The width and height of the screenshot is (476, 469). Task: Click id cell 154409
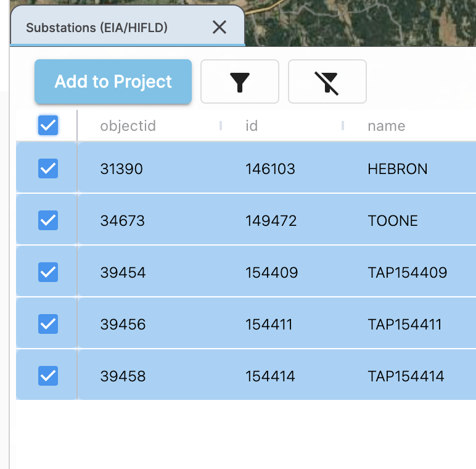pyautogui.click(x=272, y=273)
